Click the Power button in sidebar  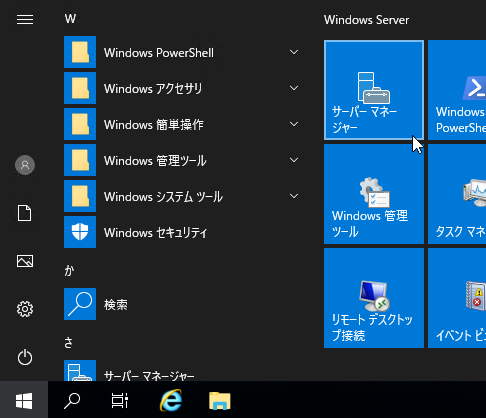[25, 357]
